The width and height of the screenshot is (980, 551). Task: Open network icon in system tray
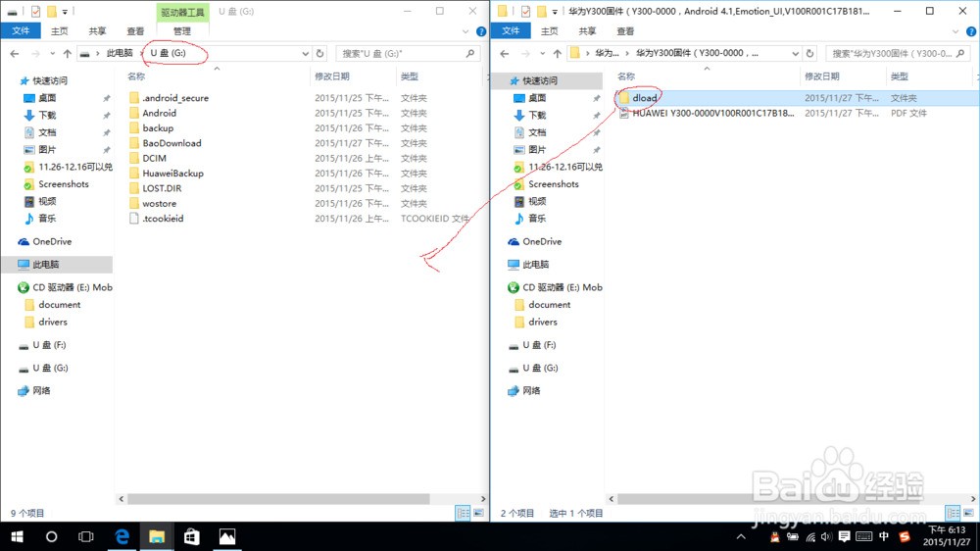[x=810, y=536]
